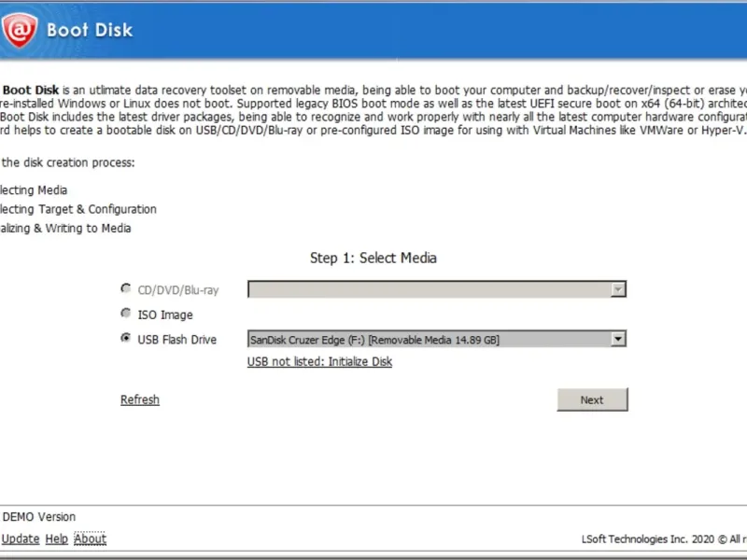Click the DEMO Version status text
The width and height of the screenshot is (747, 560).
tap(39, 517)
